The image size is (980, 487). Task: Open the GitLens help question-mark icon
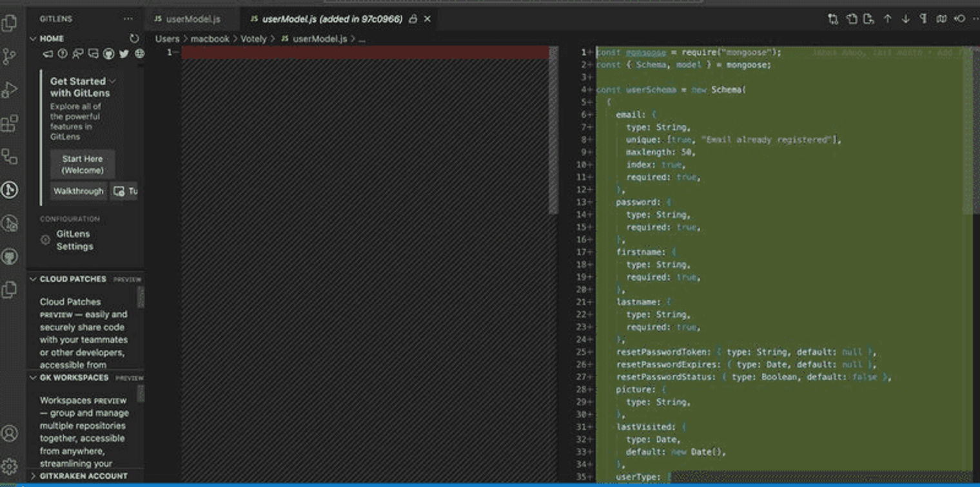(63, 54)
